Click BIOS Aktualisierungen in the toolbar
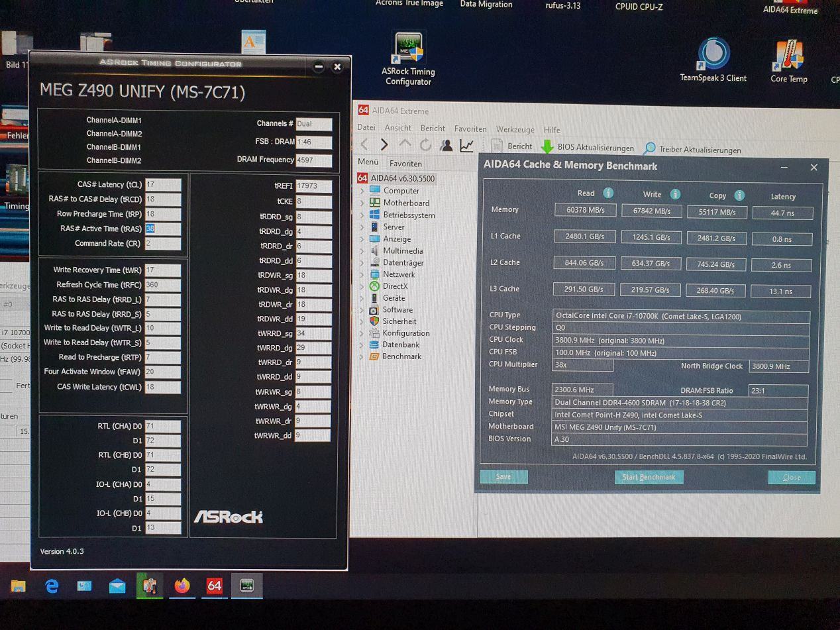The image size is (840, 630). 588,147
